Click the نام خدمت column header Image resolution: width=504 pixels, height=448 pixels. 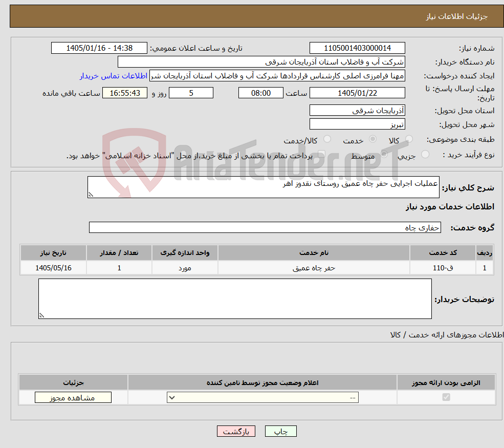coord(314,253)
